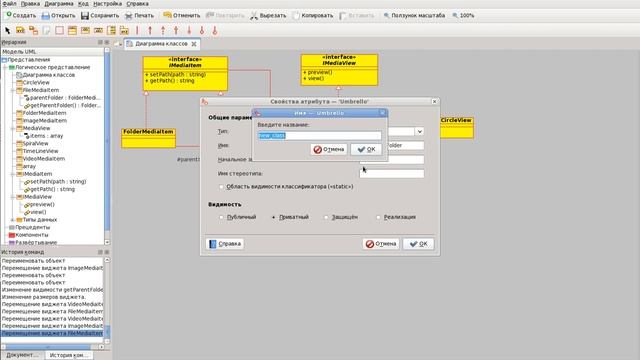Click the Вырезать scissors icon
This screenshot has width=640, height=360.
(254, 16)
